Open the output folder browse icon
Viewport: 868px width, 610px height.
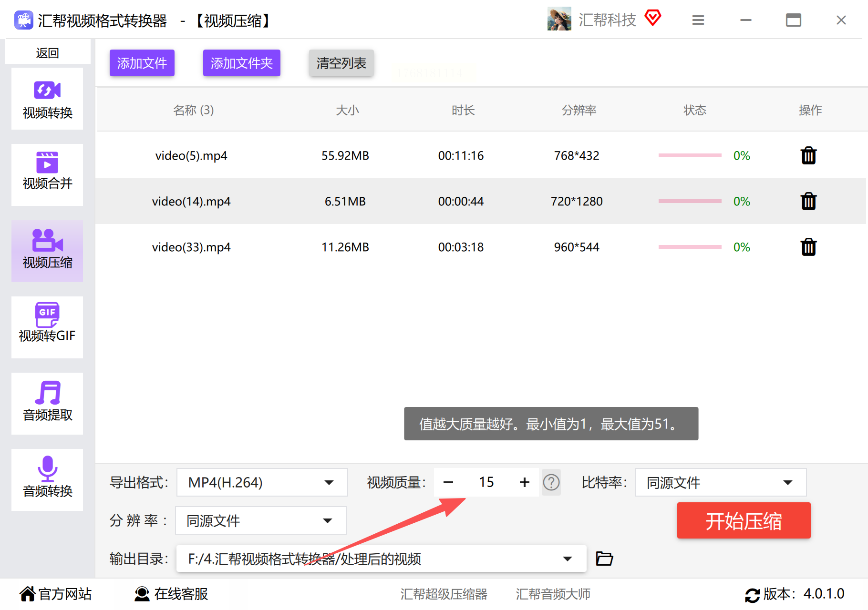point(604,559)
